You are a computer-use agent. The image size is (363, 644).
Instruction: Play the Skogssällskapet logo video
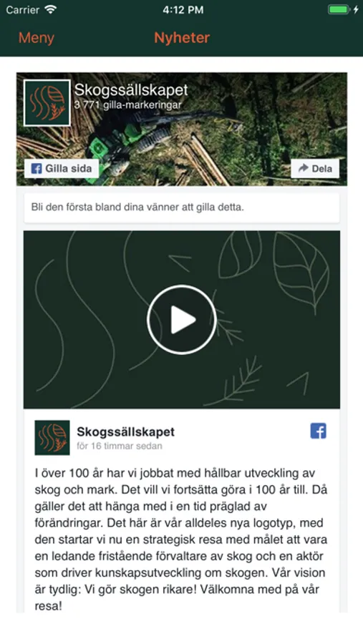182,320
